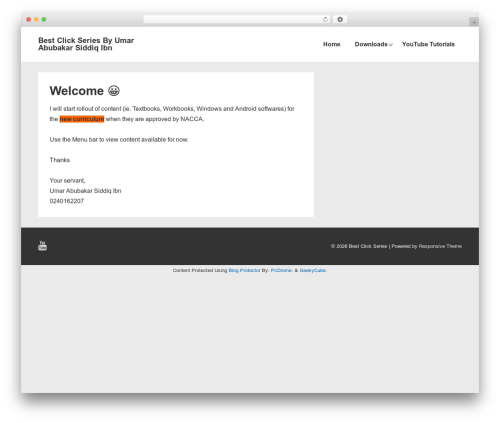
Task: Expand the Downloads menu chevron
Action: tap(391, 45)
